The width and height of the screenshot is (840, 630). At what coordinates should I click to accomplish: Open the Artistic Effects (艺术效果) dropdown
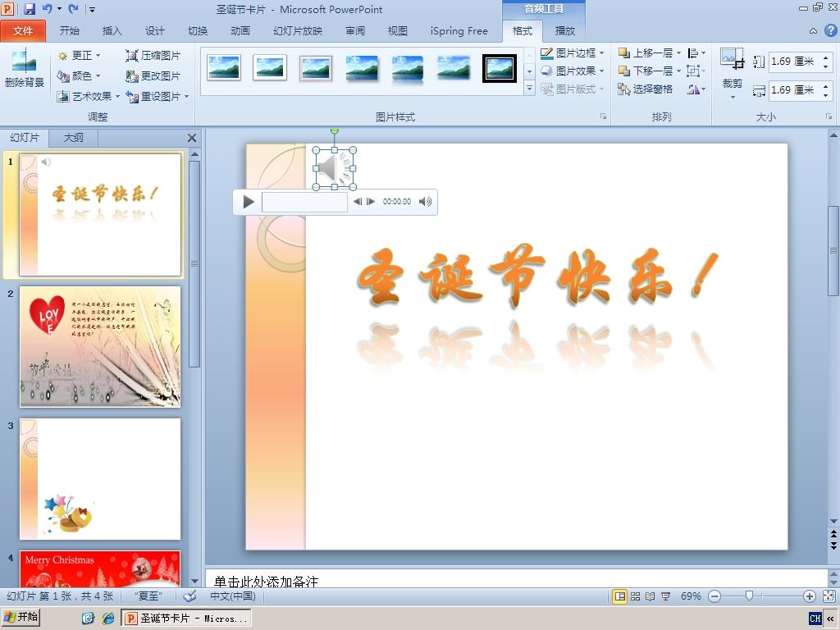(x=89, y=97)
